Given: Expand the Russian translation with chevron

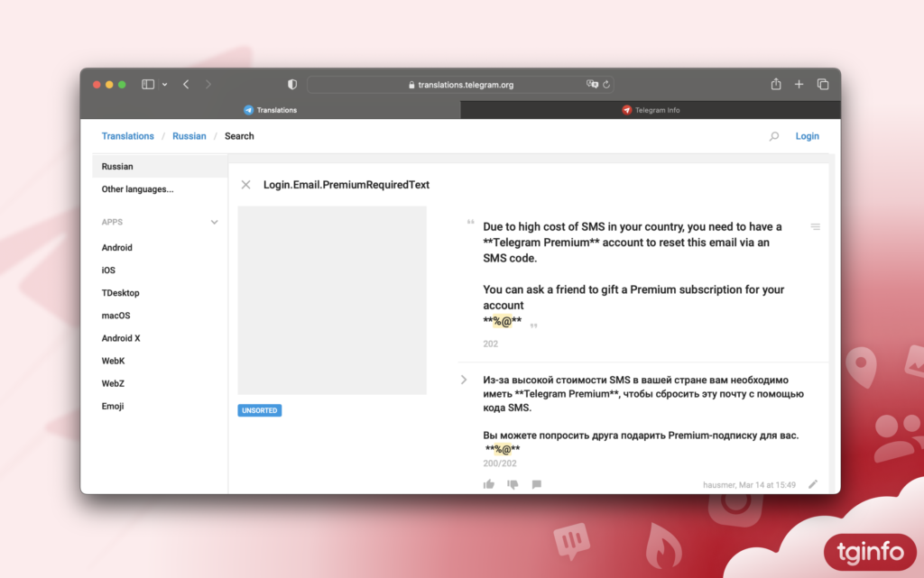Looking at the screenshot, I should pyautogui.click(x=464, y=380).
